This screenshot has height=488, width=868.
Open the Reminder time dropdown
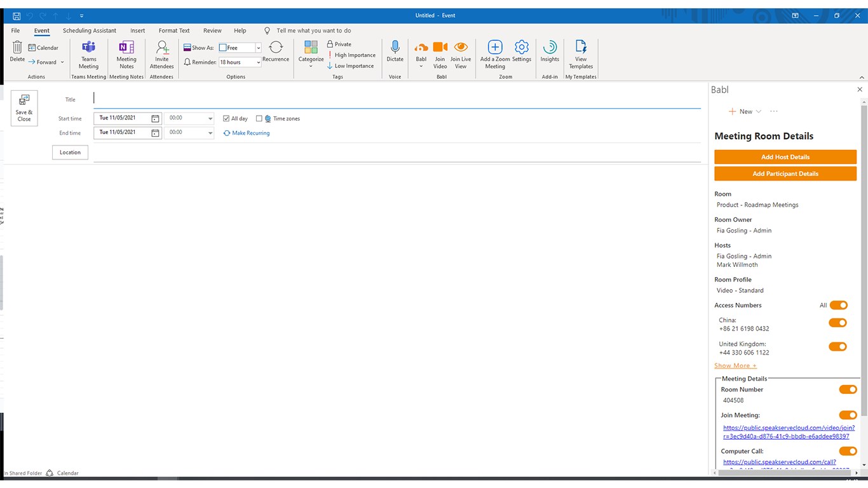click(258, 62)
